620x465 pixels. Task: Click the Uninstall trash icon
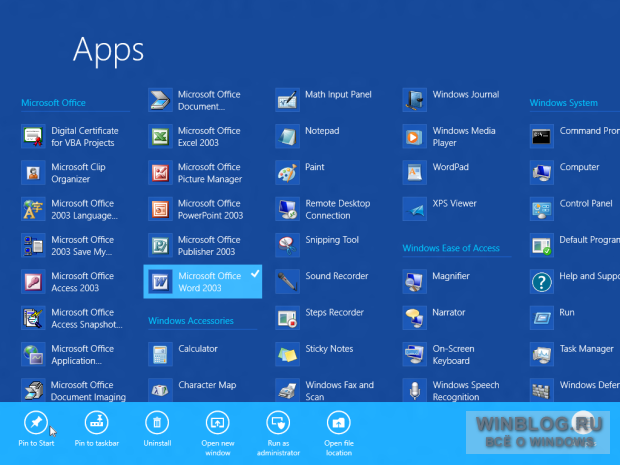tap(157, 423)
